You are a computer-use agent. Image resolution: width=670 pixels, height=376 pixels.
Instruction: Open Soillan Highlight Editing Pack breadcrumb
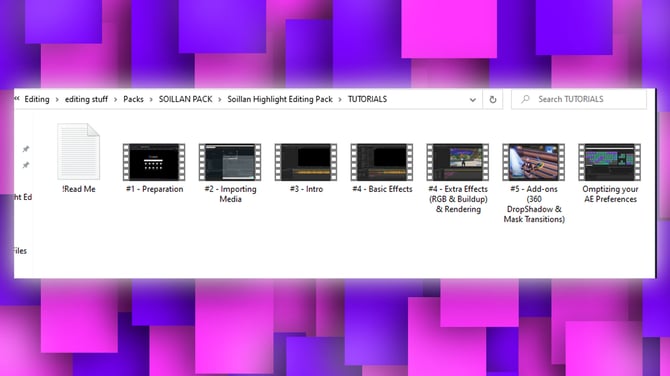point(280,99)
